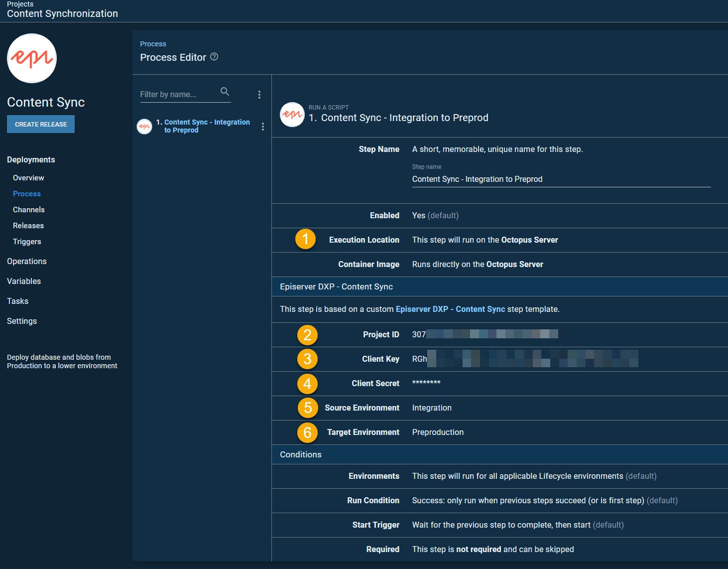The height and width of the screenshot is (569, 728).
Task: Open the Episerver DXP - Content Sync template link
Action: [450, 309]
